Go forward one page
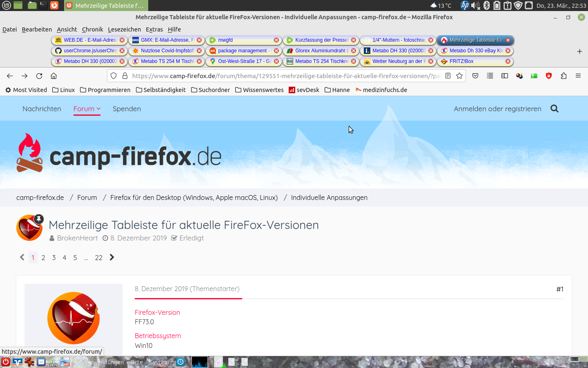This screenshot has height=368, width=588. tap(24, 76)
